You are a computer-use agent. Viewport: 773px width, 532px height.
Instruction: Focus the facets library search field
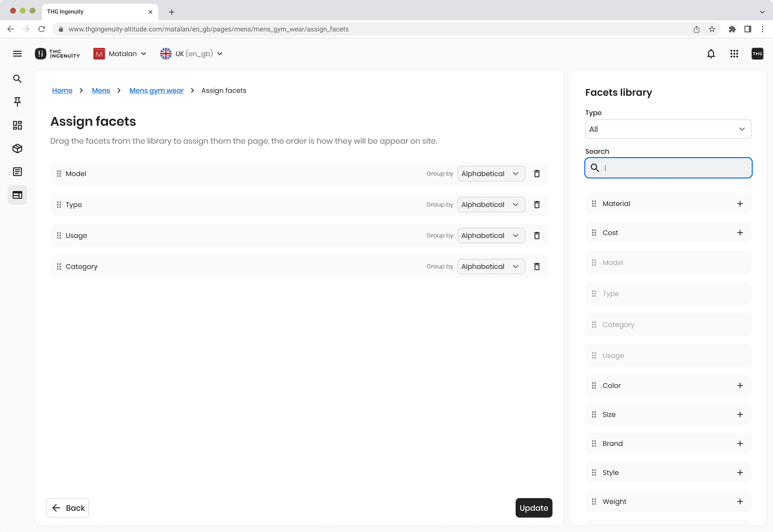(x=668, y=168)
